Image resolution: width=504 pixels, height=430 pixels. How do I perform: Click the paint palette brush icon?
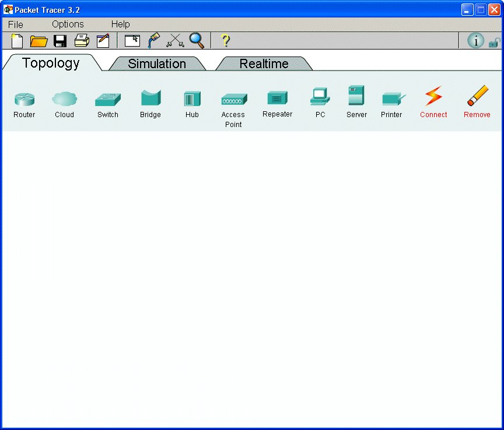(x=153, y=40)
